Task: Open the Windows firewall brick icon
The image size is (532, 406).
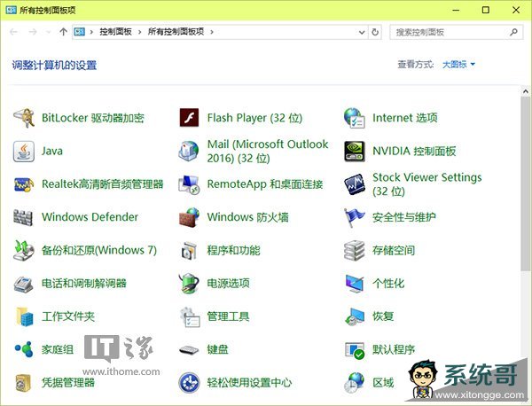Action: (x=189, y=217)
